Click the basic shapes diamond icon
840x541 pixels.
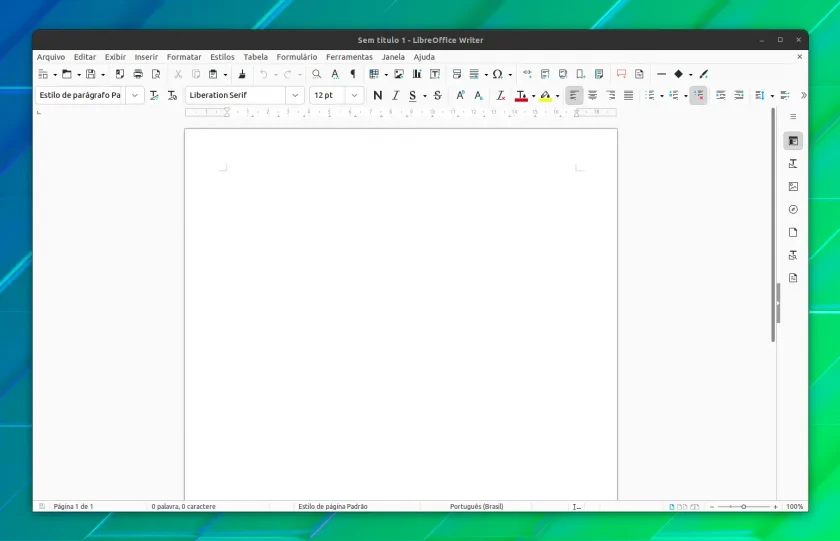679,74
